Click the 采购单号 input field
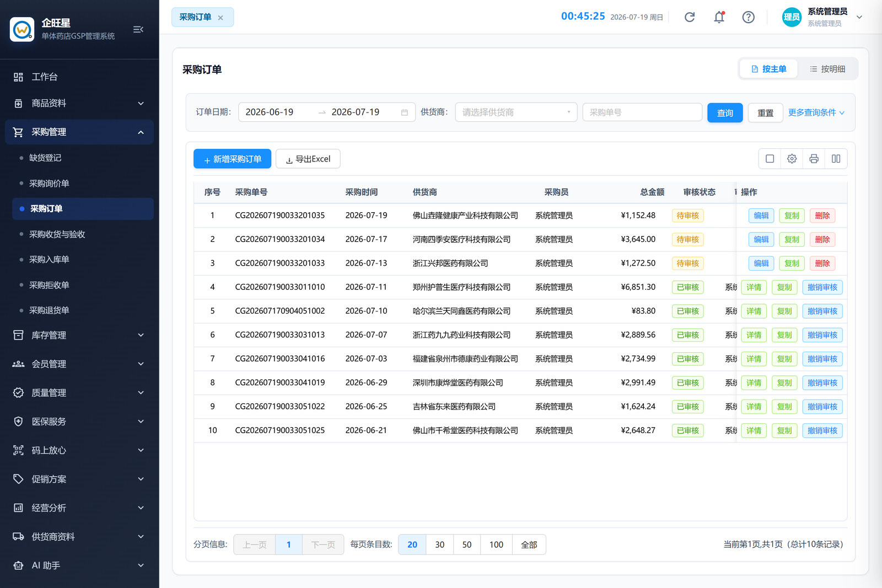The width and height of the screenshot is (882, 588). pyautogui.click(x=642, y=112)
